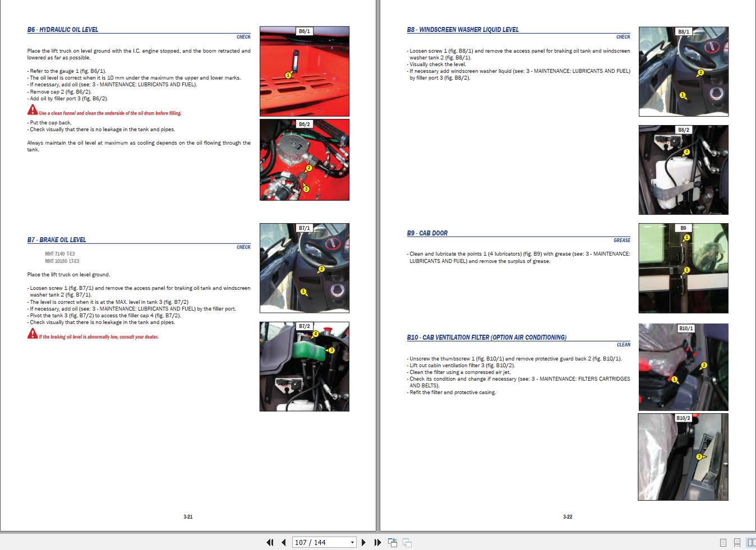
Task: Click the B10/1 ventilation filter photo
Action: [683, 367]
